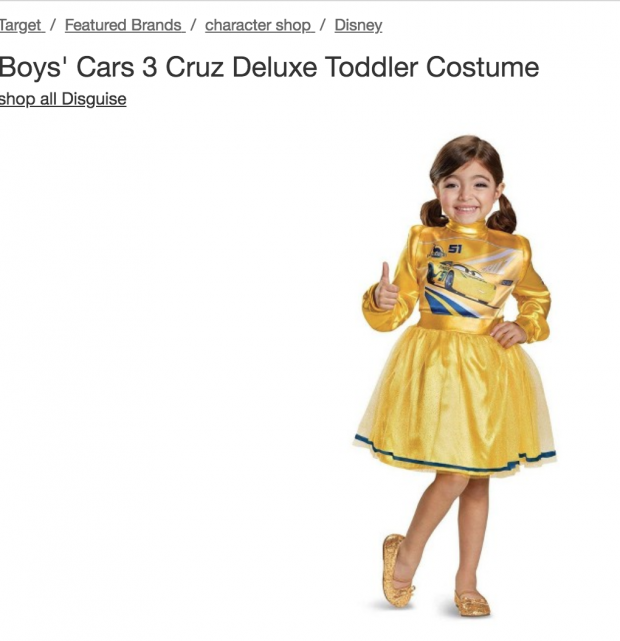Click the word Toddler in the title
Screen dimensions: 620x641
(x=372, y=67)
